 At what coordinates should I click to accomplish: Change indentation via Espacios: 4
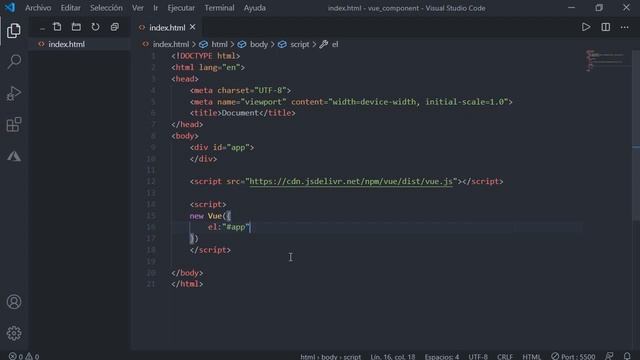[x=442, y=356]
